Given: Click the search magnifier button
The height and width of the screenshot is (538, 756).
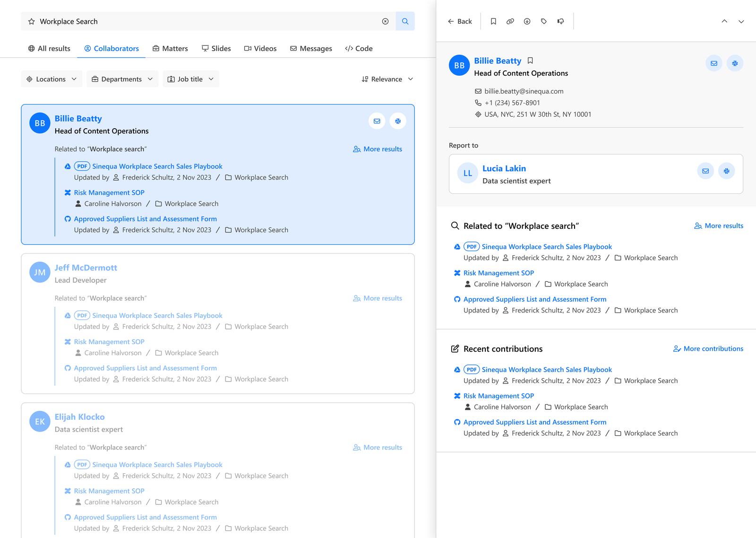Looking at the screenshot, I should 405,21.
